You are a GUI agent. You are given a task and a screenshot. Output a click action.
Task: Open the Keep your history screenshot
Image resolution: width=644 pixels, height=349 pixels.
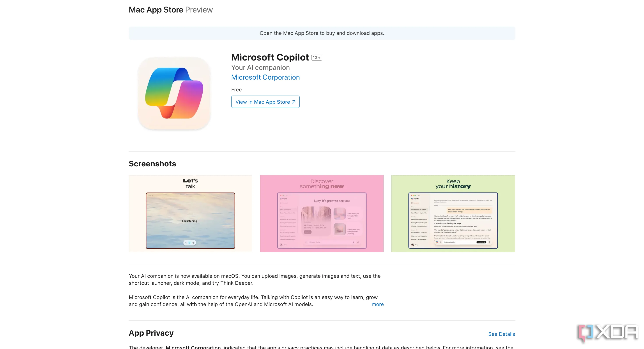click(x=453, y=214)
